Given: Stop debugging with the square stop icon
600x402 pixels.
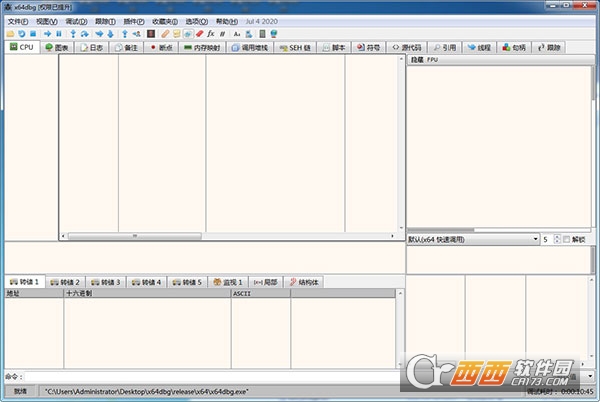Looking at the screenshot, I should [33, 33].
